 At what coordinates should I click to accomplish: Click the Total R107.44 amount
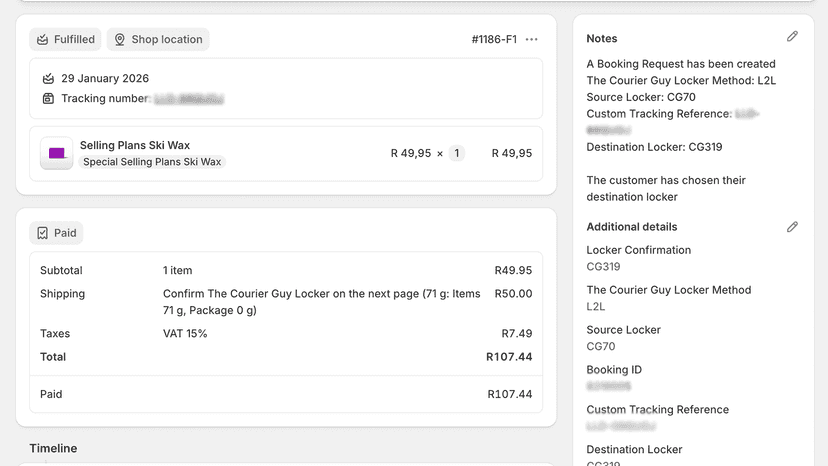[509, 357]
